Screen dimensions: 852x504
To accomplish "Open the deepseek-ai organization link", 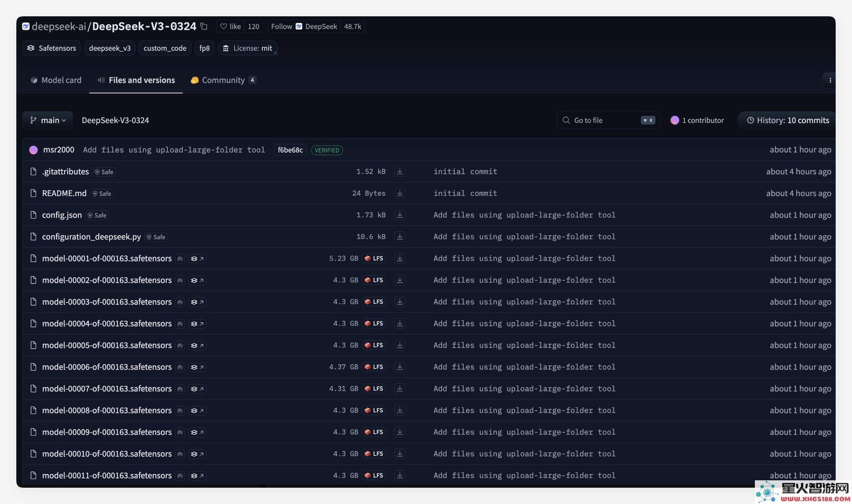I will pyautogui.click(x=59, y=26).
